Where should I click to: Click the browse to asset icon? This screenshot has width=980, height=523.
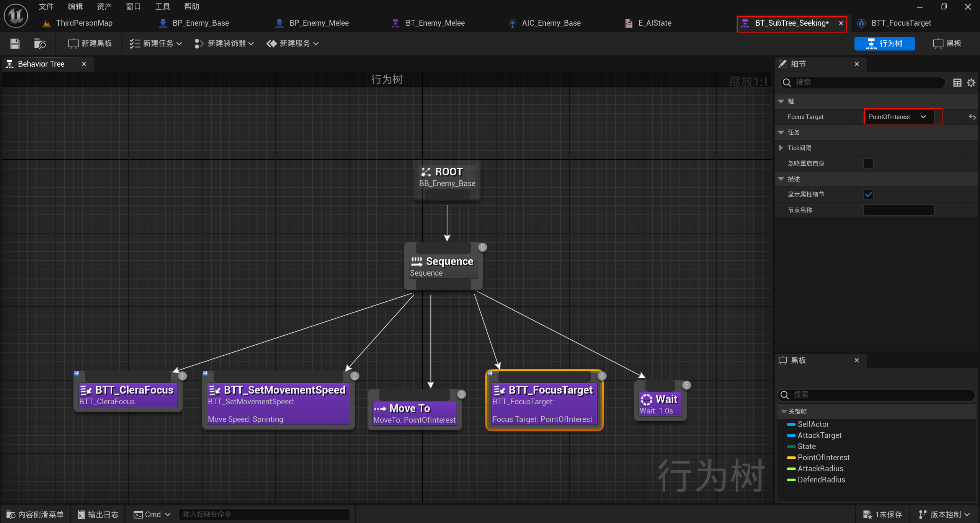[x=39, y=44]
